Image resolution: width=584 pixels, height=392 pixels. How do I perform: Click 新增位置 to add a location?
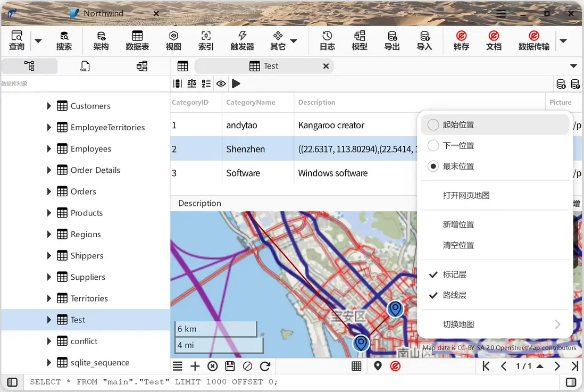click(x=458, y=224)
